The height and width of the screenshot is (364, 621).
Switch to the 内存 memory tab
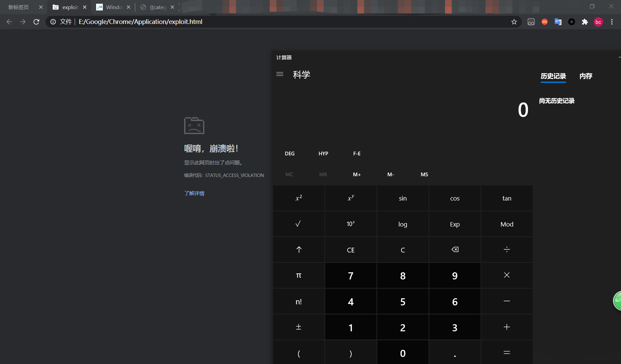[586, 76]
